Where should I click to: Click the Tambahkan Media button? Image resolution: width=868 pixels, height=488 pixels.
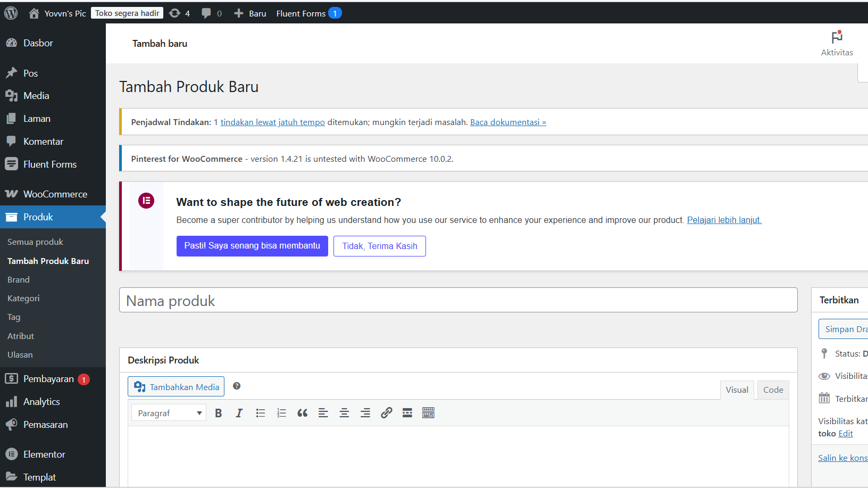point(176,387)
